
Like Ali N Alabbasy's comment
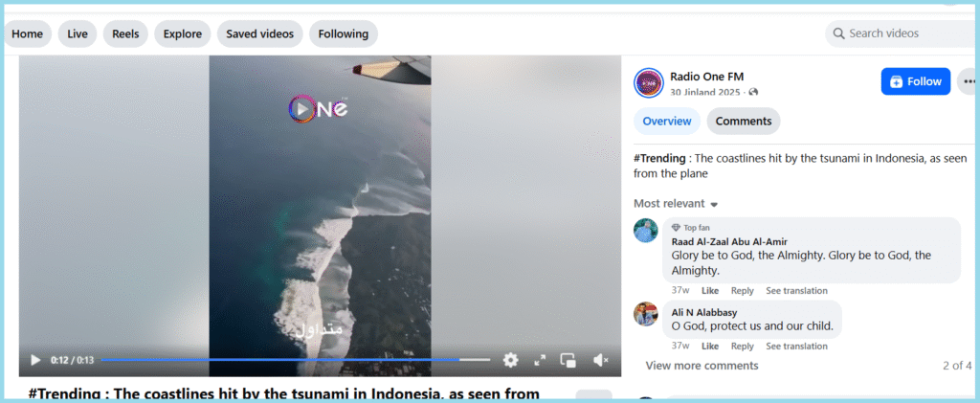coord(709,347)
